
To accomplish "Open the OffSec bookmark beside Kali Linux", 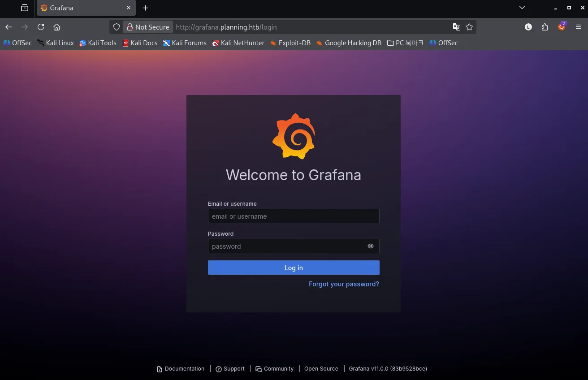I will coord(17,43).
